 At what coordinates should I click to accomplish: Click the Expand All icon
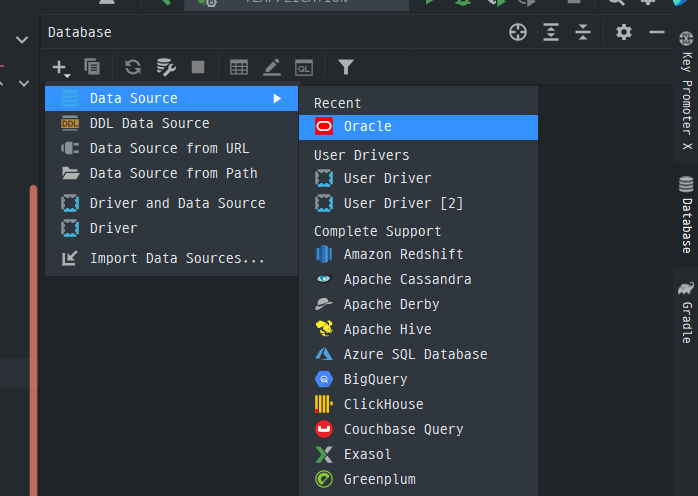551,33
